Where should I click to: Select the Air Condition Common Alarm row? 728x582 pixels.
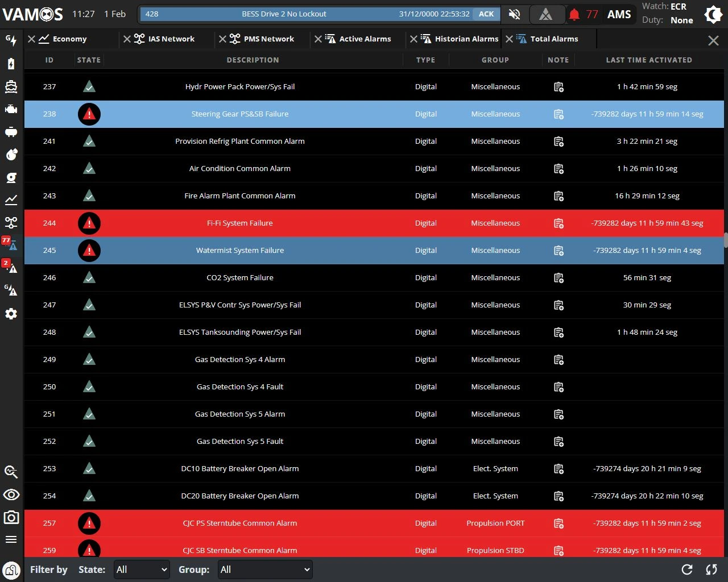tap(374, 169)
